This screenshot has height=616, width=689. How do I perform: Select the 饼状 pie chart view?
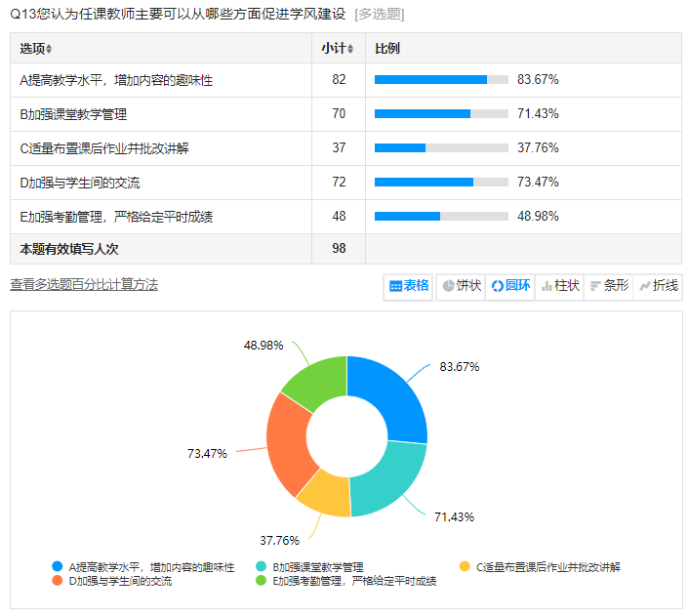[x=461, y=286]
